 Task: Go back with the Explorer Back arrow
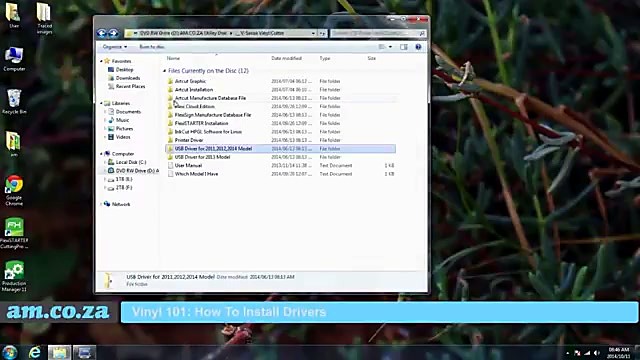tap(102, 33)
